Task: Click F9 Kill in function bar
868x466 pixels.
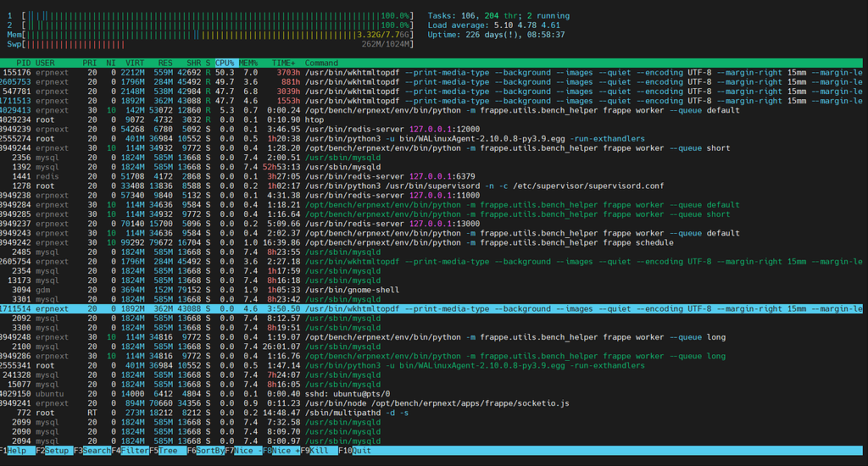Action: tap(319, 451)
